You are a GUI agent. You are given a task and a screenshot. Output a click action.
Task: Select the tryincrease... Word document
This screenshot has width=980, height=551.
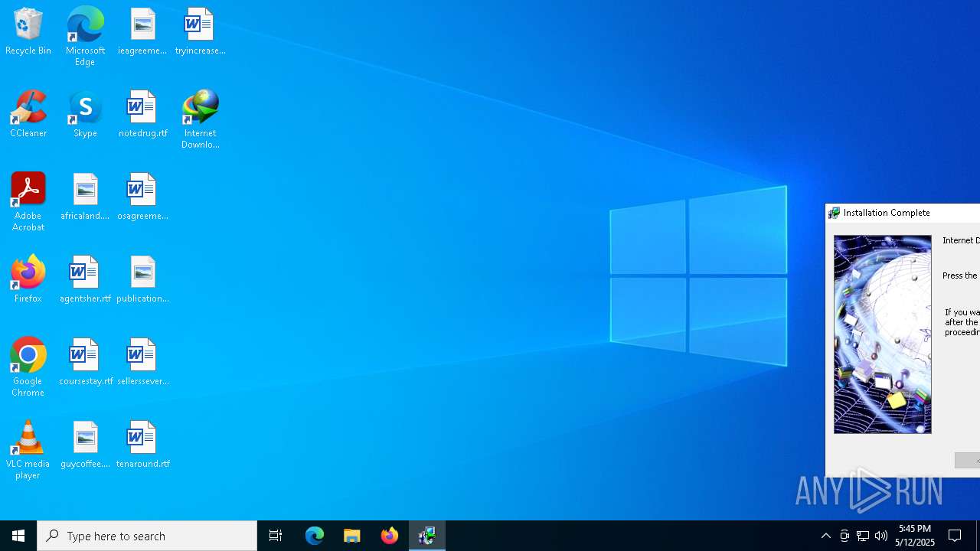tap(200, 32)
